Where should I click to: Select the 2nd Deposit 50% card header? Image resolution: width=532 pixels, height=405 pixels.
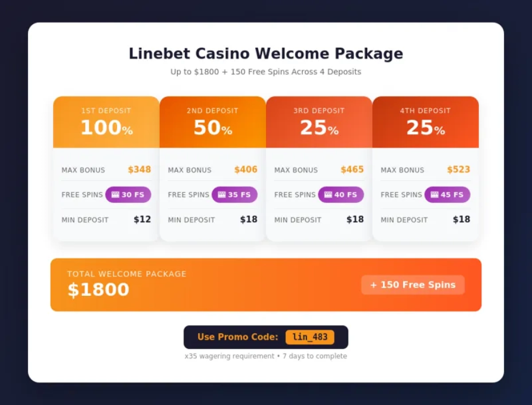click(x=213, y=122)
